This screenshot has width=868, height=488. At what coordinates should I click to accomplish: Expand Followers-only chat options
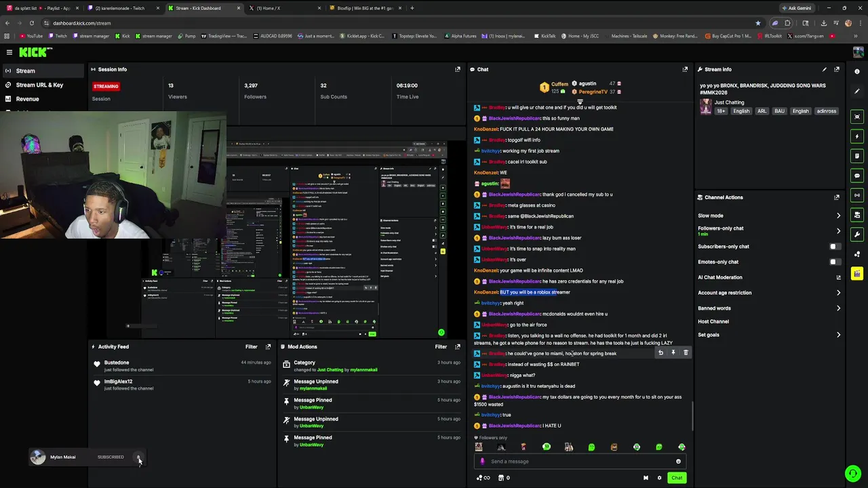point(838,231)
